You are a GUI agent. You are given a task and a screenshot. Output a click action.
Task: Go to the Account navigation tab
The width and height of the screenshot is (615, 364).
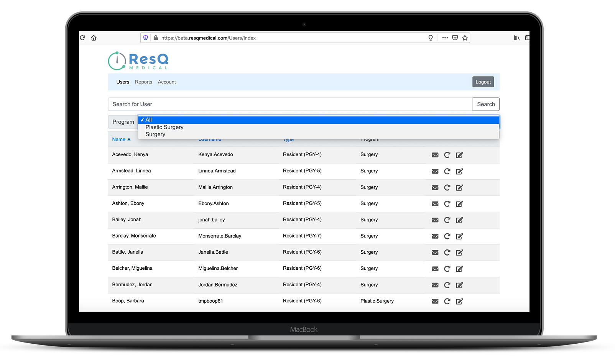click(x=167, y=82)
